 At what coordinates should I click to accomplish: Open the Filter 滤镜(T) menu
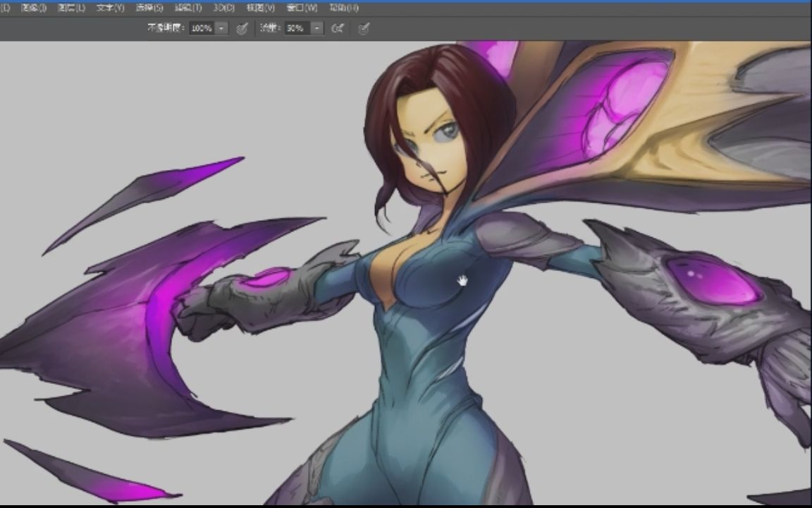(x=187, y=8)
